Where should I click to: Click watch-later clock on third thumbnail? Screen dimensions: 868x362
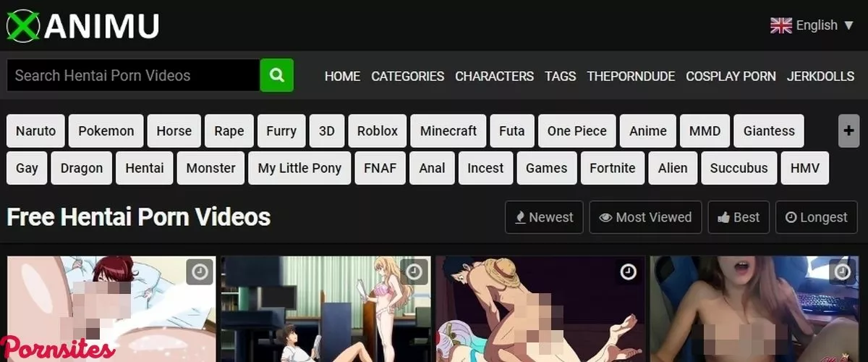pyautogui.click(x=628, y=272)
